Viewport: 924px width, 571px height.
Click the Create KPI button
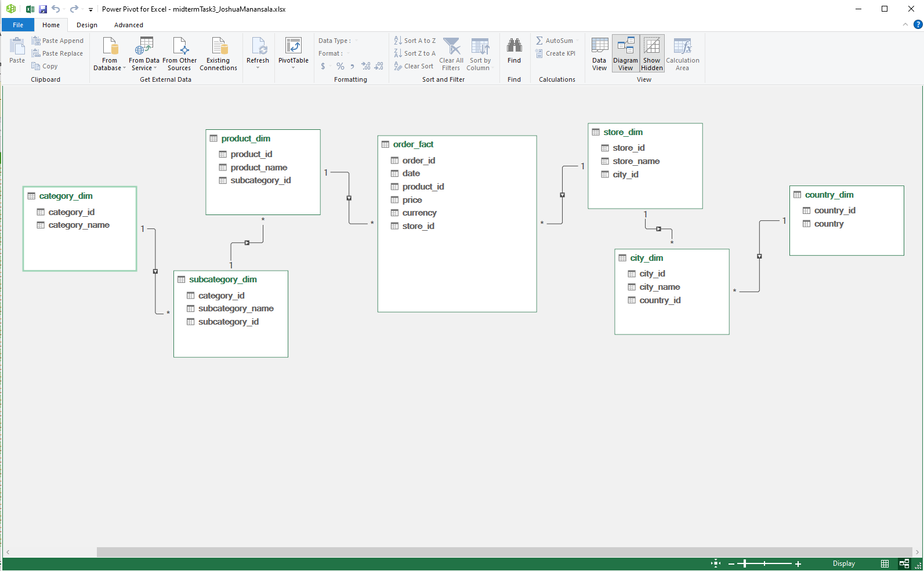click(556, 53)
